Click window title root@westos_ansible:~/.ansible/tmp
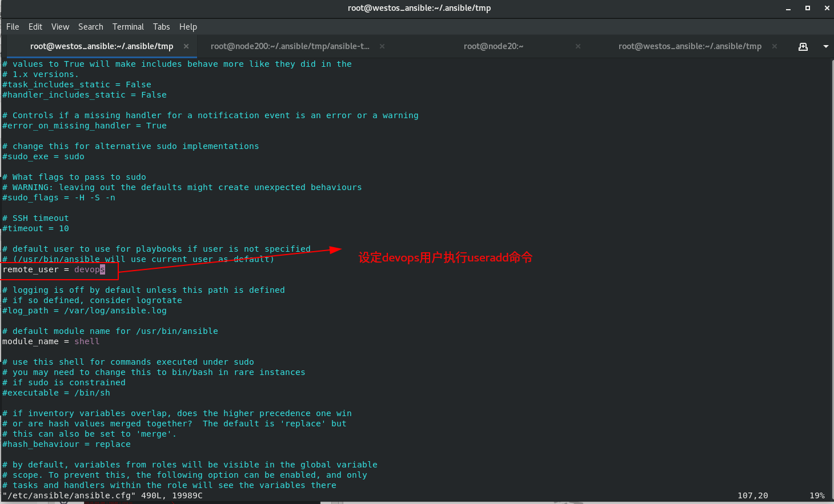Image resolution: width=834 pixels, height=504 pixels. pos(419,8)
